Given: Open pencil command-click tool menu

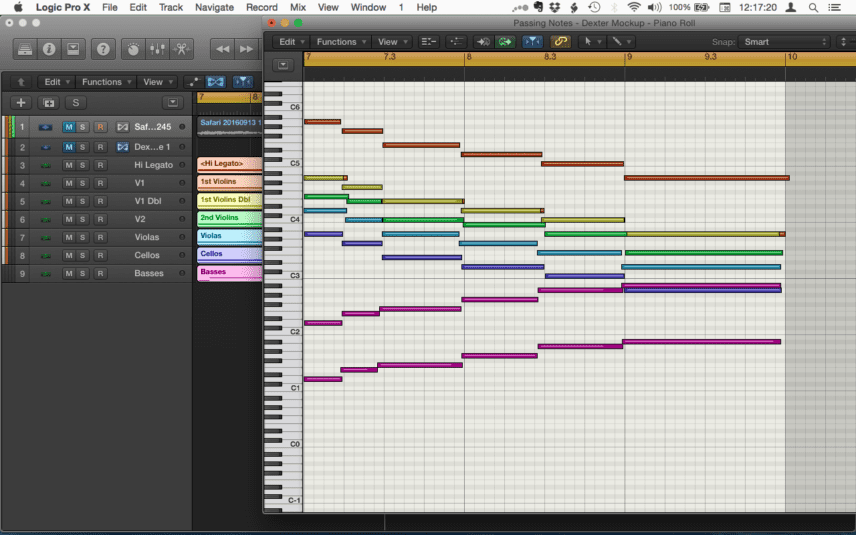Looking at the screenshot, I should click(x=620, y=41).
